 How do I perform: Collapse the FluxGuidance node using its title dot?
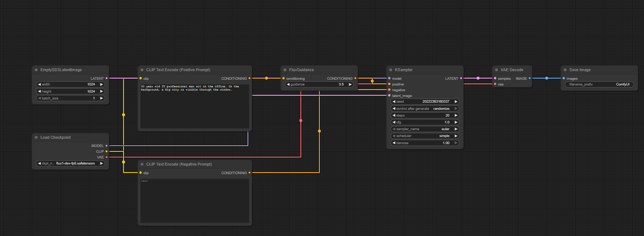point(285,70)
